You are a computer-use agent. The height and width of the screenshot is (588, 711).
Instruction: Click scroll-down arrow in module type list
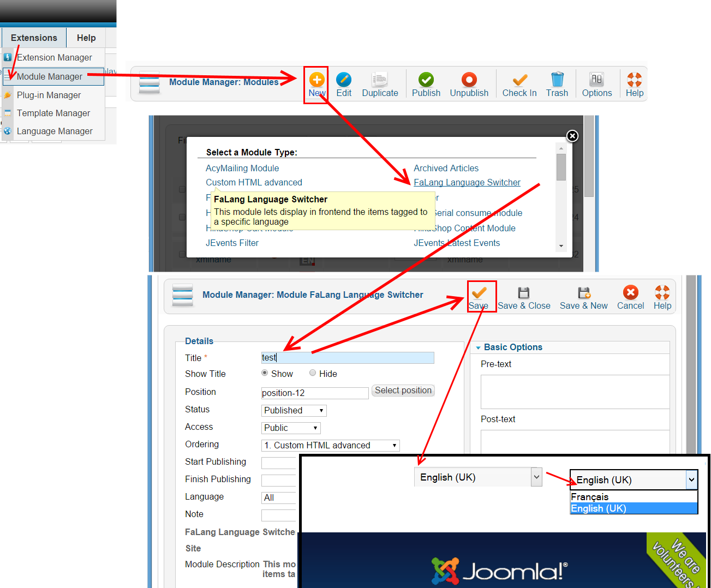(x=561, y=246)
